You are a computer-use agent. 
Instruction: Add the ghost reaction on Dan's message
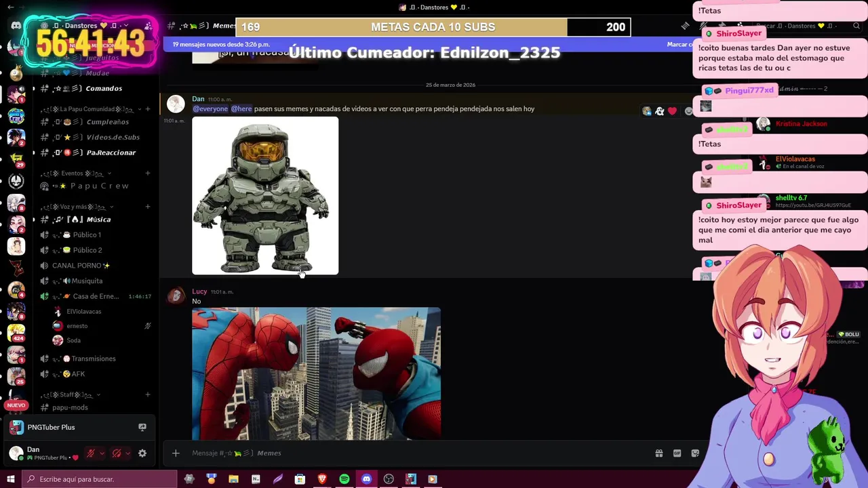click(x=659, y=111)
